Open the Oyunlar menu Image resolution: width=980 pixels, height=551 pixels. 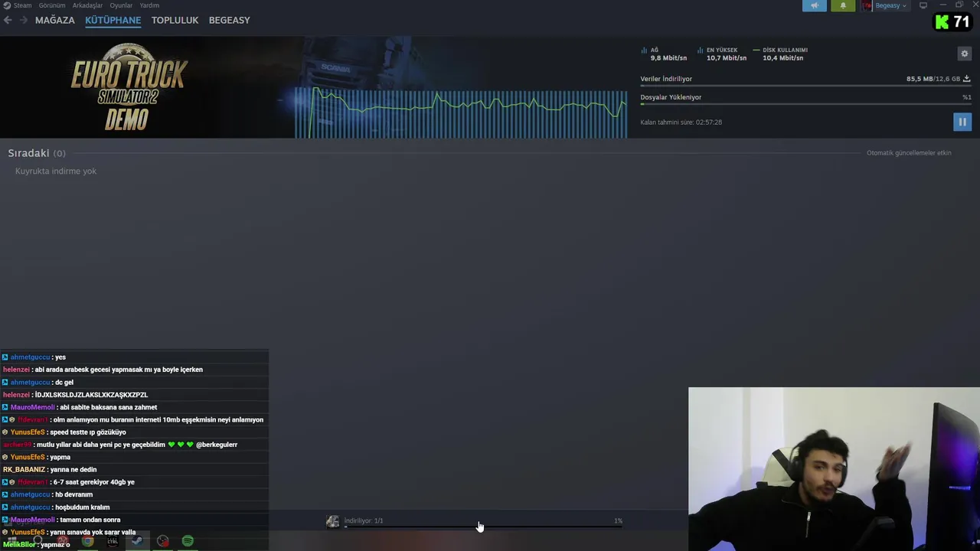click(x=121, y=5)
